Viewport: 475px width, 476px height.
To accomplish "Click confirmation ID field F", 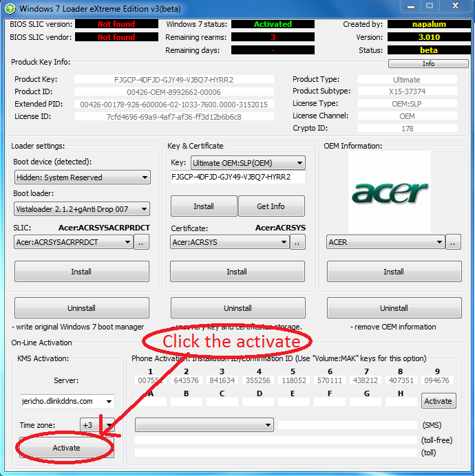I will click(330, 402).
